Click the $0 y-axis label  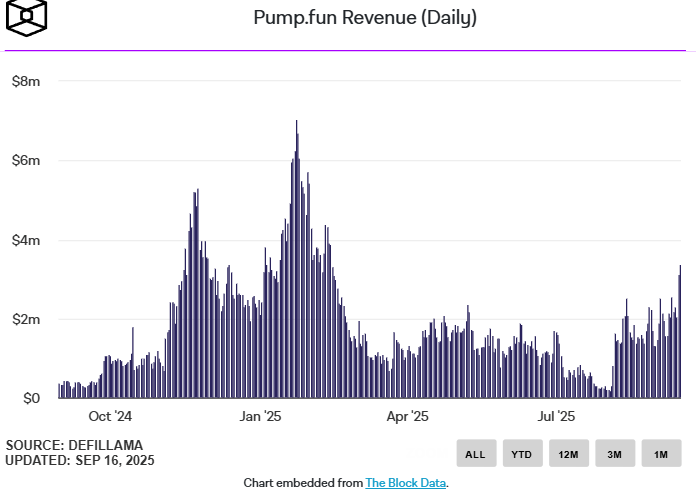click(32, 398)
